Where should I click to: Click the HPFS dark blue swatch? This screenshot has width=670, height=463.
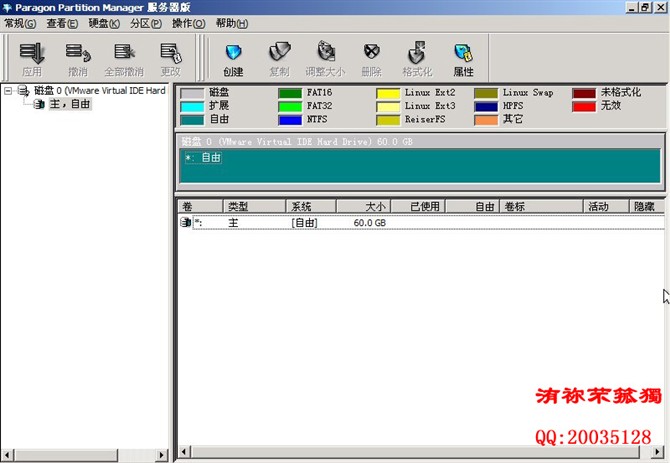[486, 106]
